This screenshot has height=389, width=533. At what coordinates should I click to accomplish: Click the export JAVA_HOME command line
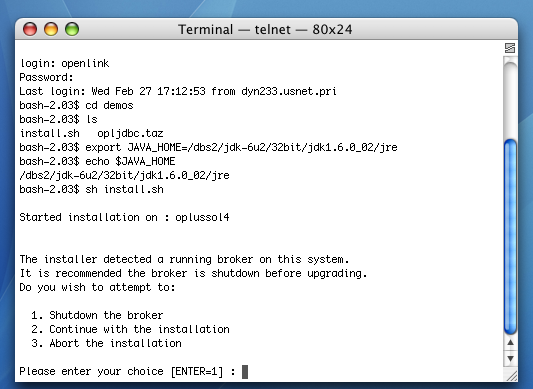[x=208, y=147]
